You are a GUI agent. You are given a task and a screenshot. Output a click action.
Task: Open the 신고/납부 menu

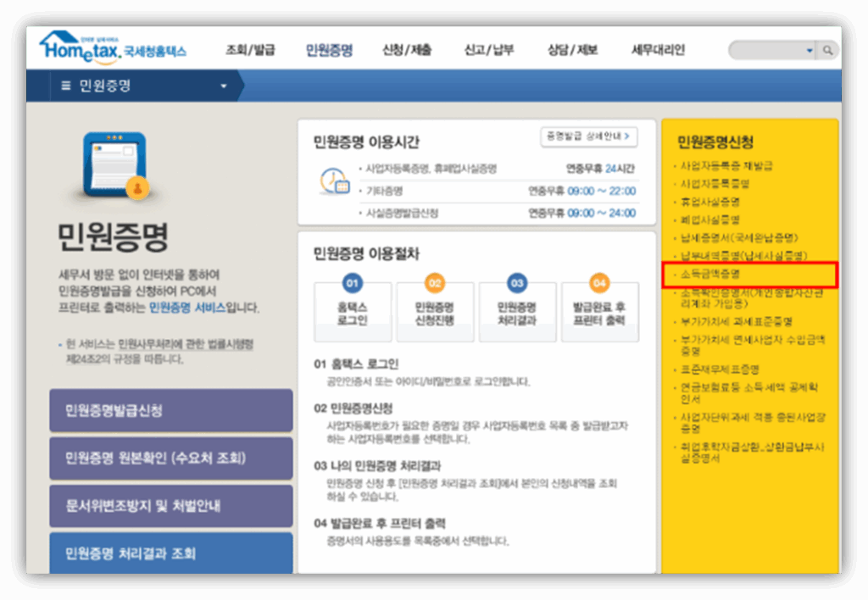point(489,50)
